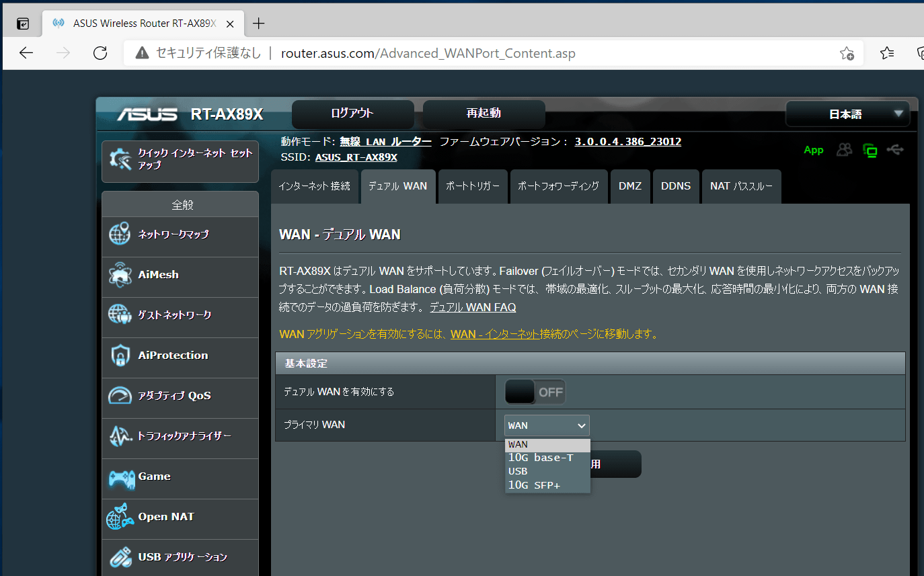The image size is (924, 576).
Task: Click the AiProtection shield icon
Action: (120, 356)
